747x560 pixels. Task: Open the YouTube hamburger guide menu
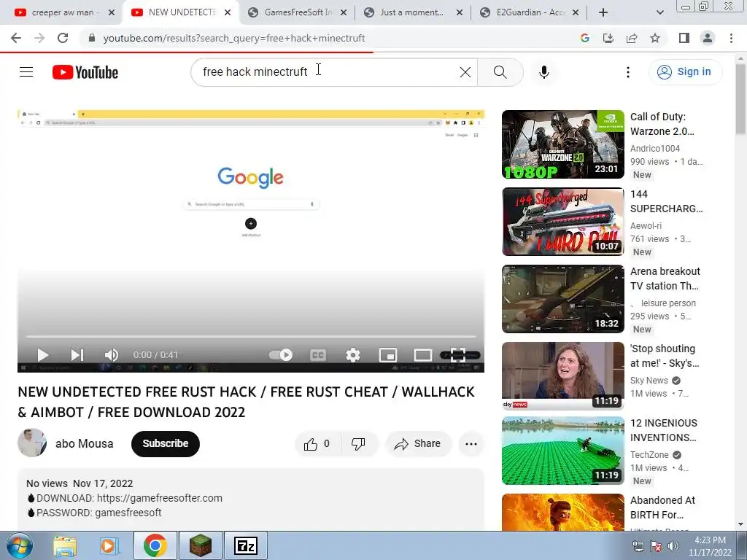pyautogui.click(x=26, y=72)
